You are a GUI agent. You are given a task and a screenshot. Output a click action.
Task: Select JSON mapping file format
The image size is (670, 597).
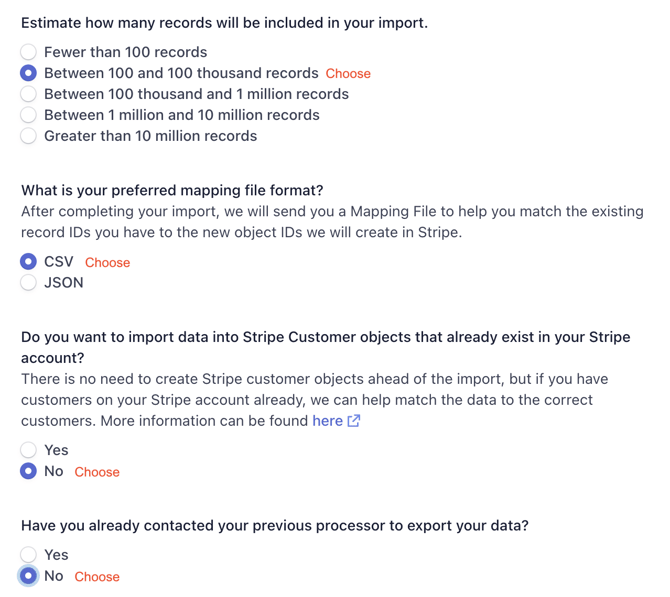point(28,283)
